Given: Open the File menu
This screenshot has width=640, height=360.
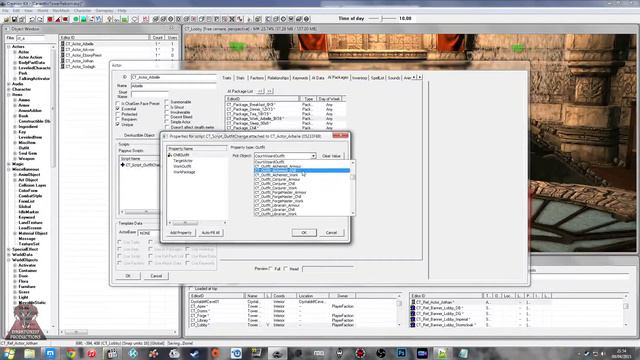Looking at the screenshot, I should [x=5, y=11].
